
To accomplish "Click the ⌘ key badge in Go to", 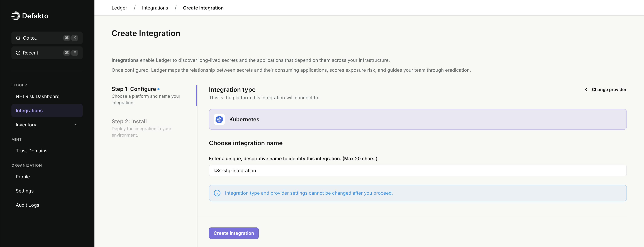I will [x=67, y=38].
